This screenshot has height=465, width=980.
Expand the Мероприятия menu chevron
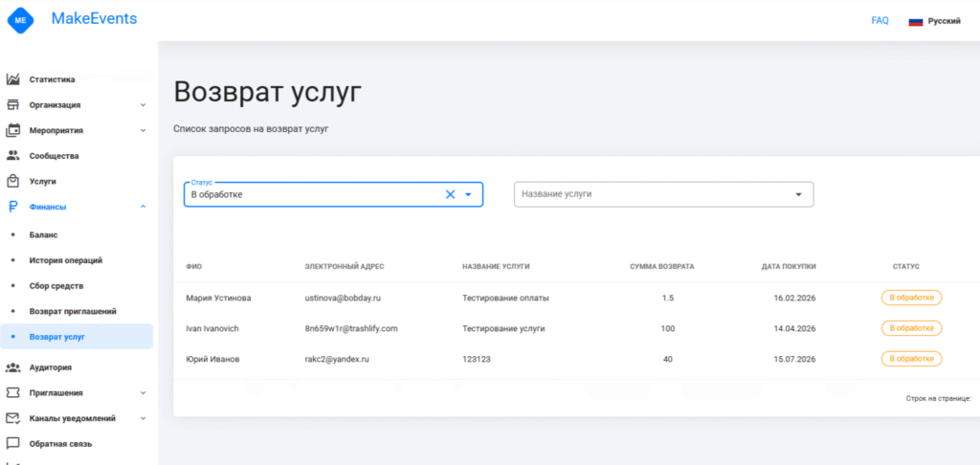click(x=144, y=131)
